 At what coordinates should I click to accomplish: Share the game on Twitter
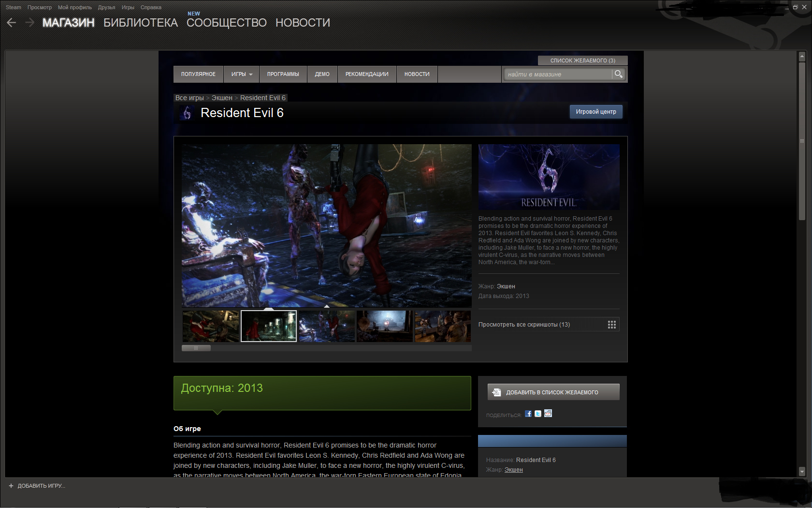(538, 414)
